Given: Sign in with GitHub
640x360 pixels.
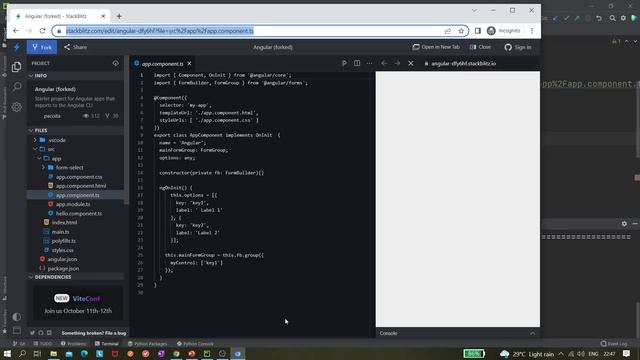Looking at the screenshot, I should [518, 47].
